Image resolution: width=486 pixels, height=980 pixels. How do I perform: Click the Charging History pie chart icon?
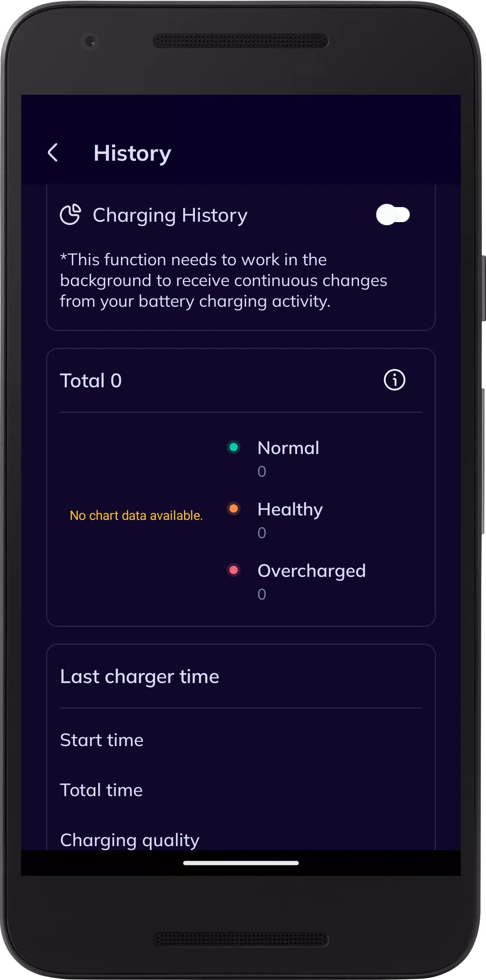(x=70, y=214)
